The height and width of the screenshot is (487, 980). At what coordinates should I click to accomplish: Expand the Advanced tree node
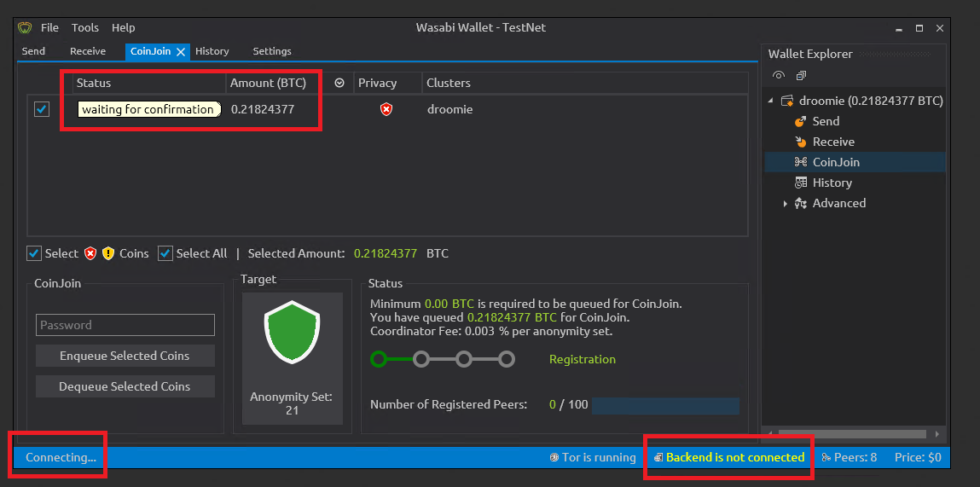coord(785,203)
